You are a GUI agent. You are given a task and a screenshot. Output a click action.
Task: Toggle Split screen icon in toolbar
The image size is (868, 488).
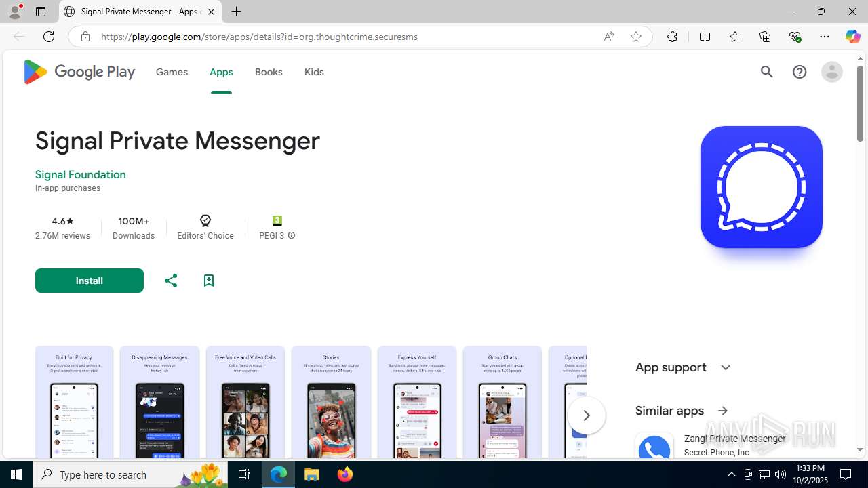(x=705, y=37)
